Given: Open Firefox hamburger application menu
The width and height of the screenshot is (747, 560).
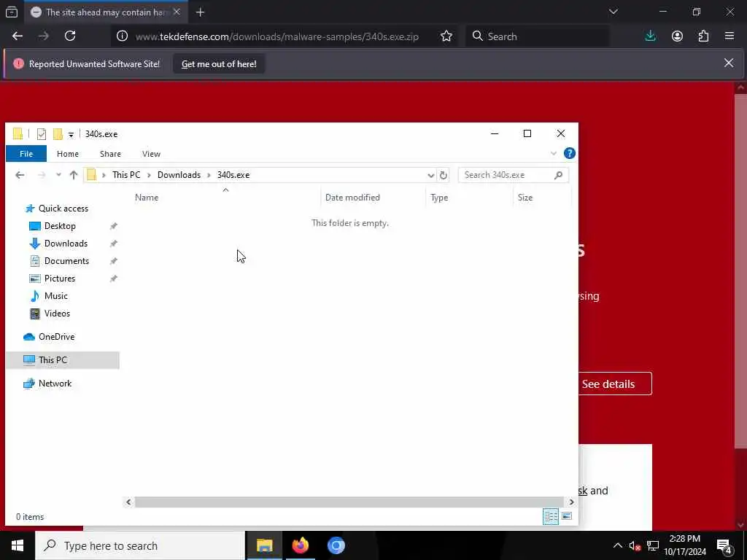Looking at the screenshot, I should 729,36.
